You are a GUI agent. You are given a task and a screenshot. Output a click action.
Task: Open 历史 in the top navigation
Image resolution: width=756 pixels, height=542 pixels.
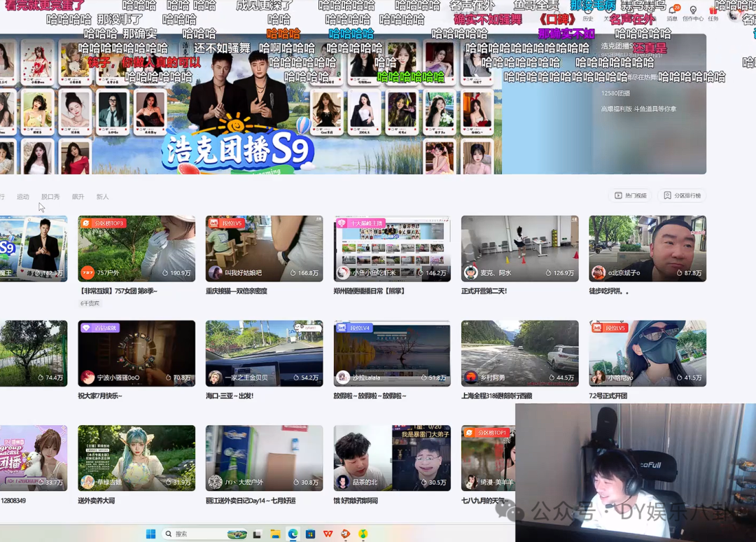point(588,18)
